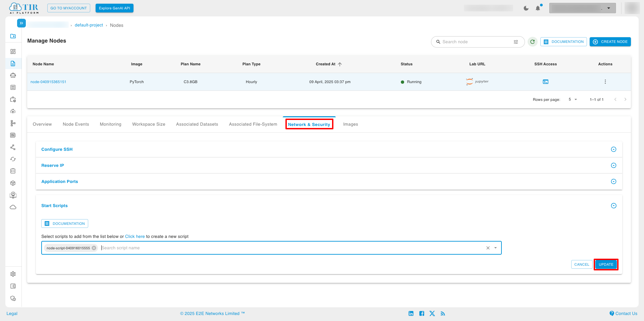This screenshot has height=321, width=644.
Task: Open the code clipboard icon in sidebar
Action: point(13,171)
